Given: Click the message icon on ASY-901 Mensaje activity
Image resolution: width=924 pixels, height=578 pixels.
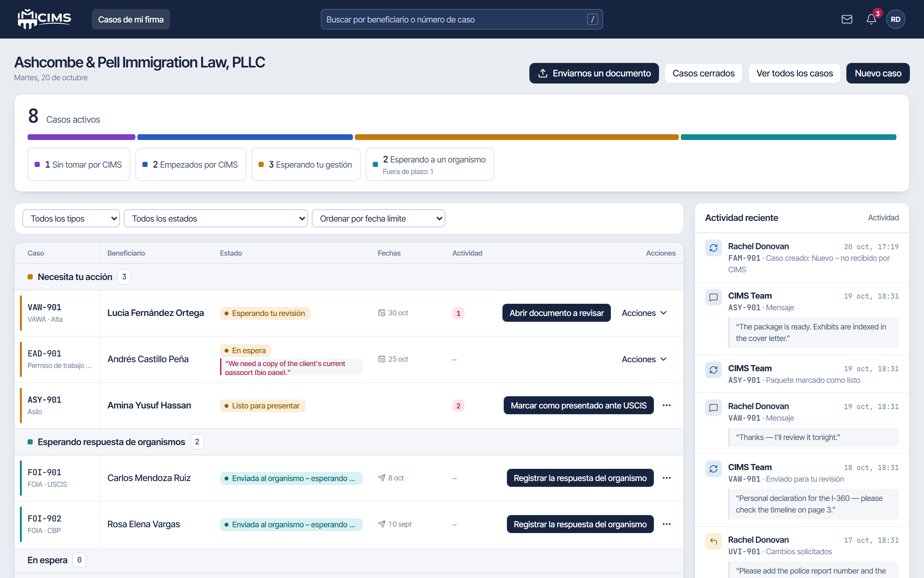Looking at the screenshot, I should click(x=713, y=297).
